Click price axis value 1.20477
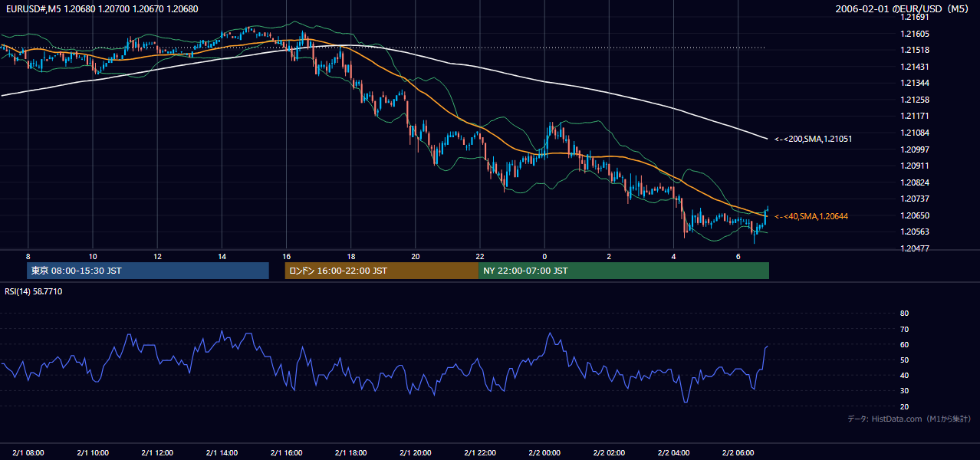980x460 pixels. (x=914, y=248)
